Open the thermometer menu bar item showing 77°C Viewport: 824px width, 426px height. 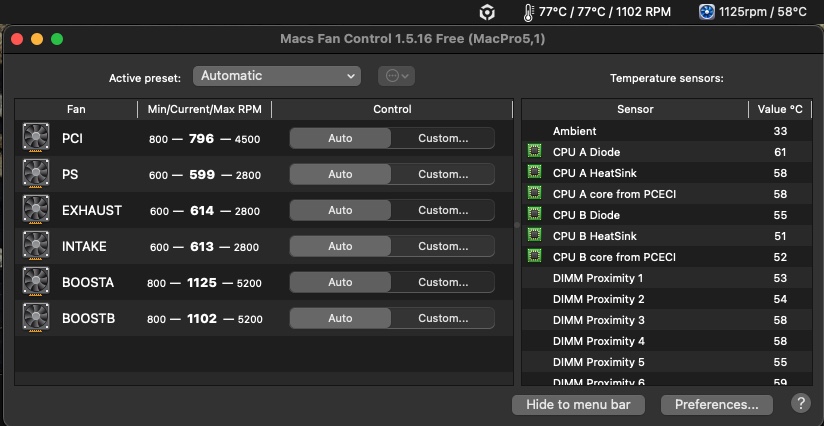click(x=596, y=12)
